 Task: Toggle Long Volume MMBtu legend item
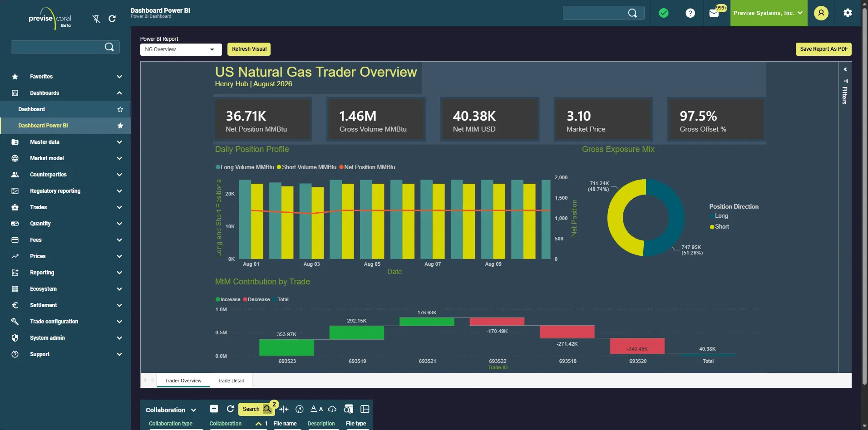coord(245,167)
